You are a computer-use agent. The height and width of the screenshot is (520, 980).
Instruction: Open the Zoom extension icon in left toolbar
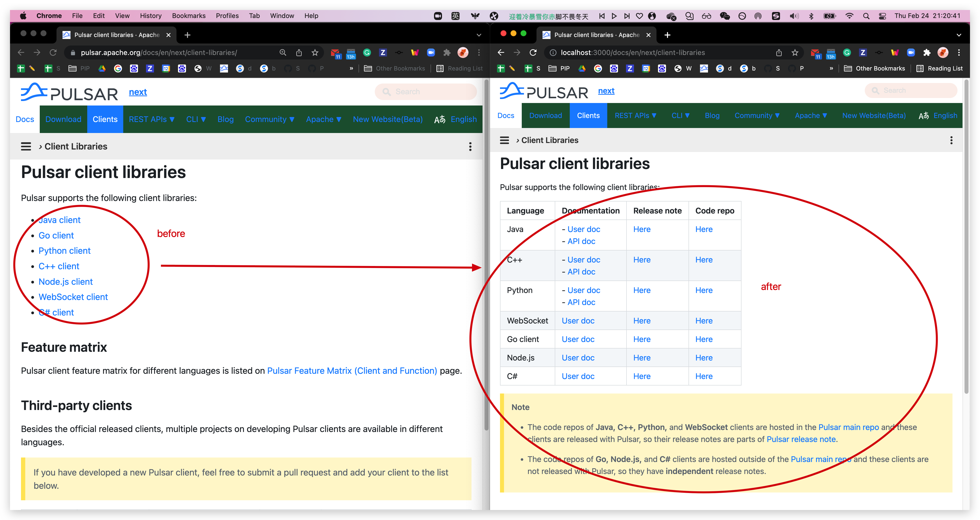(x=431, y=52)
